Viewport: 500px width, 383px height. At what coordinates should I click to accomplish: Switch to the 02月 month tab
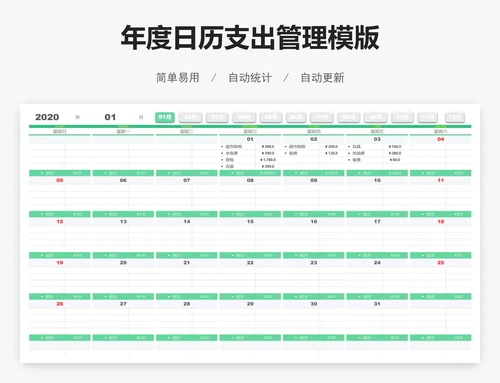tap(190, 117)
